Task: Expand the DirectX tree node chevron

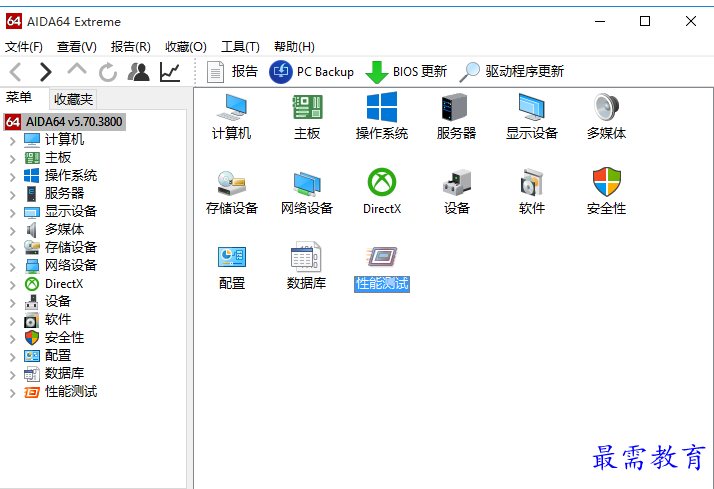Action: 13,285
